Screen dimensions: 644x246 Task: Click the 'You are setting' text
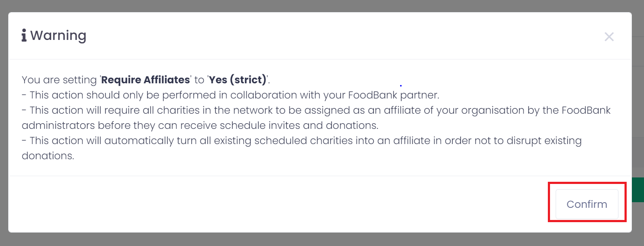point(60,80)
